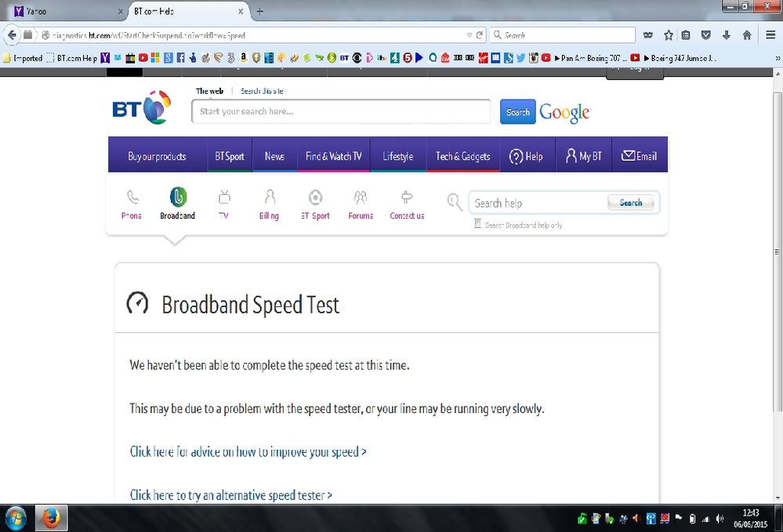Open the Facebook bookmark icon
The height and width of the screenshot is (532, 783).
[180, 58]
